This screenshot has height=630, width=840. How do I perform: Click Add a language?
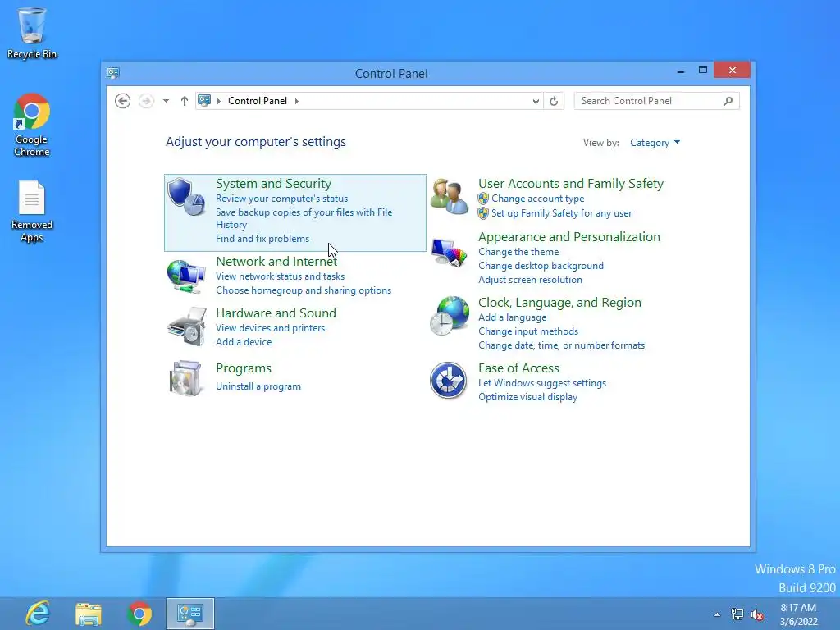click(513, 317)
